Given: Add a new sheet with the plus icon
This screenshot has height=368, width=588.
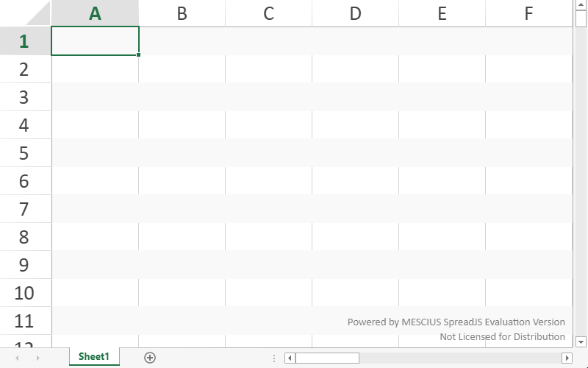Looking at the screenshot, I should coord(150,358).
